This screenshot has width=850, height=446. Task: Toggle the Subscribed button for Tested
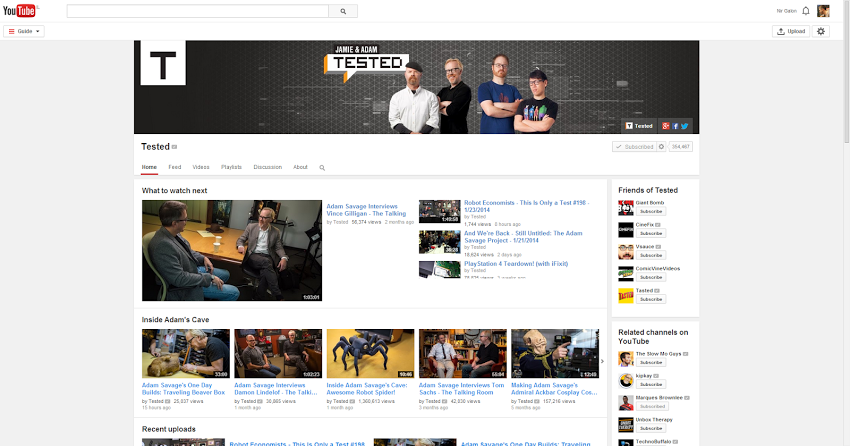click(x=634, y=147)
